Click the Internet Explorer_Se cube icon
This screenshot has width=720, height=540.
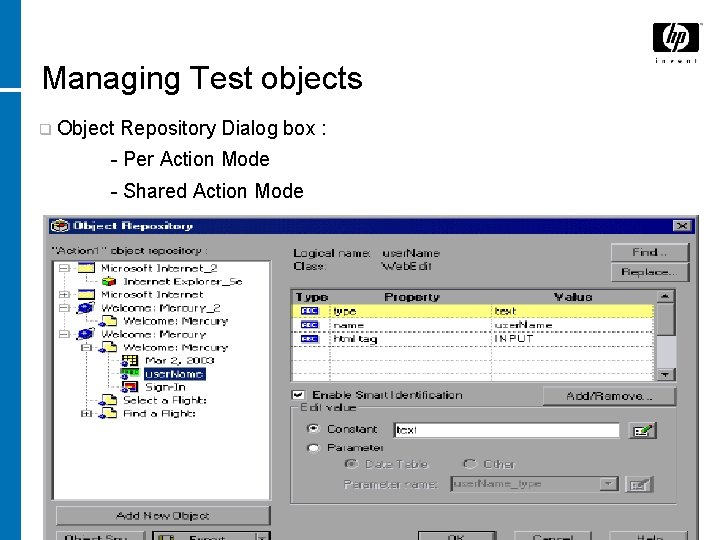pyautogui.click(x=109, y=281)
